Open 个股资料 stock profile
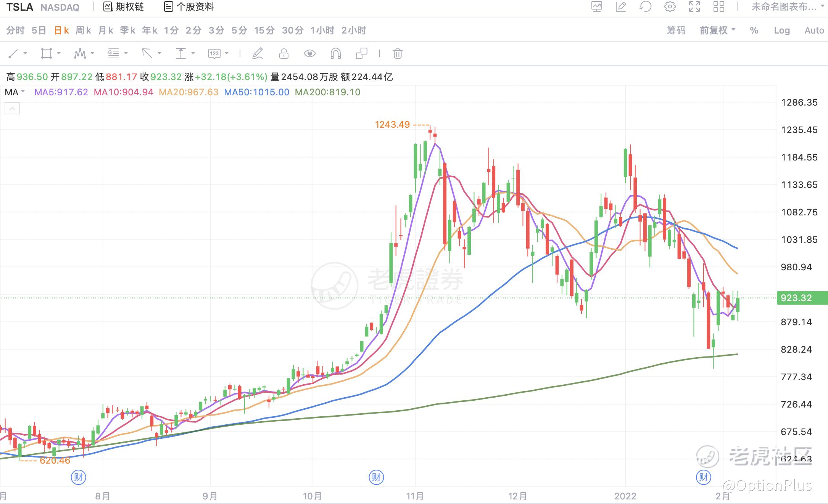This screenshot has height=504, width=828. [x=189, y=7]
